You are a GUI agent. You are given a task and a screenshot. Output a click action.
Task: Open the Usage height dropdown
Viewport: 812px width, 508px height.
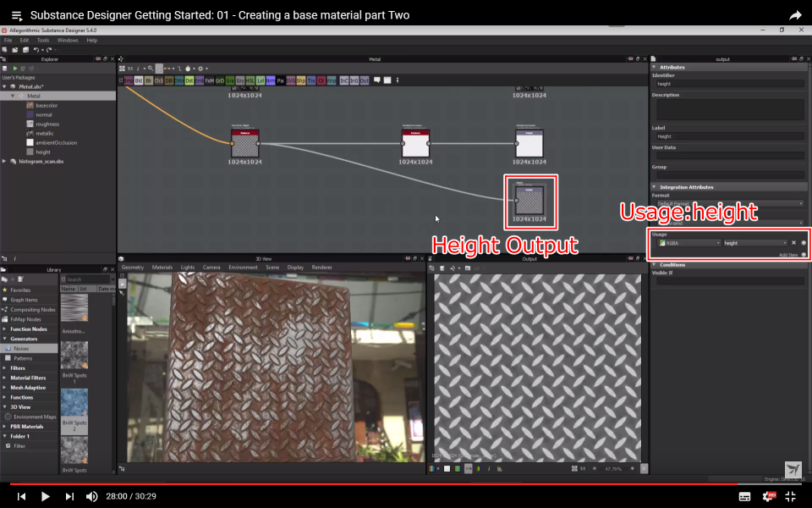point(755,243)
